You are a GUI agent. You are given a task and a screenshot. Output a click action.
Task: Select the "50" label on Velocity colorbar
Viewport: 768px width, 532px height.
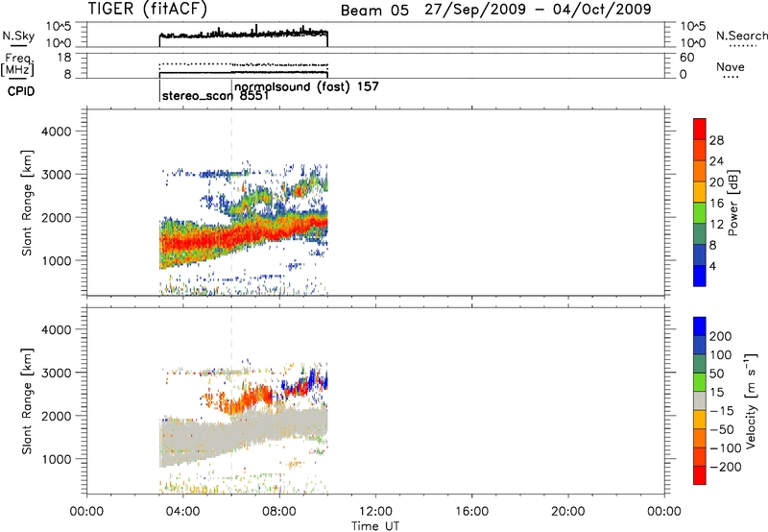click(x=716, y=374)
